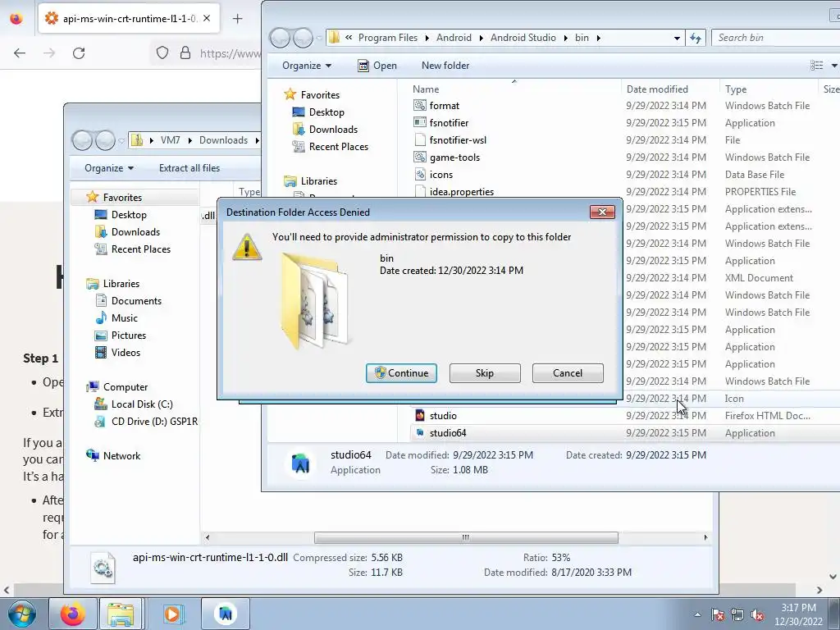Image resolution: width=840 pixels, height=630 pixels.
Task: Select the format batch file icon
Action: [x=420, y=106]
